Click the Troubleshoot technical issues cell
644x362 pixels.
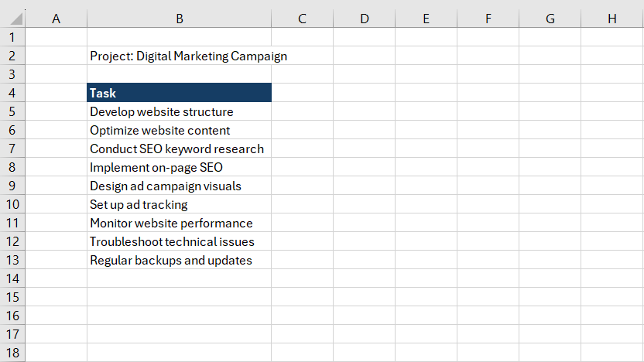coord(179,241)
